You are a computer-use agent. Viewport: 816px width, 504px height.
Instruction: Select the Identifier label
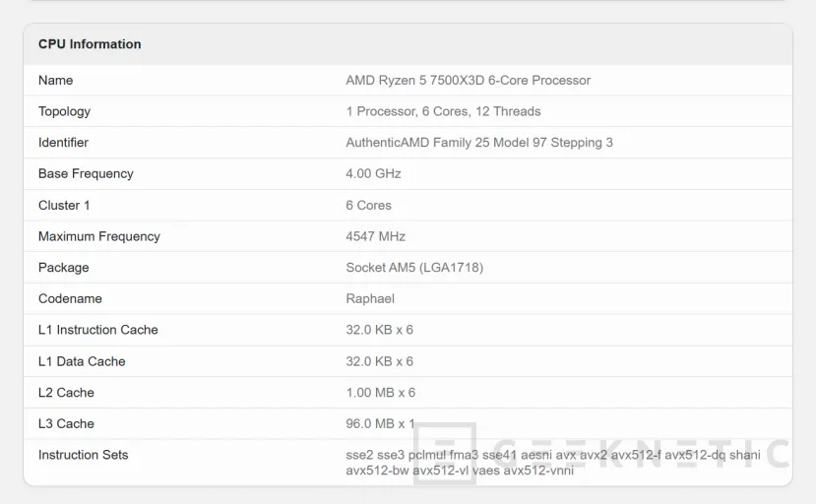[x=64, y=143]
